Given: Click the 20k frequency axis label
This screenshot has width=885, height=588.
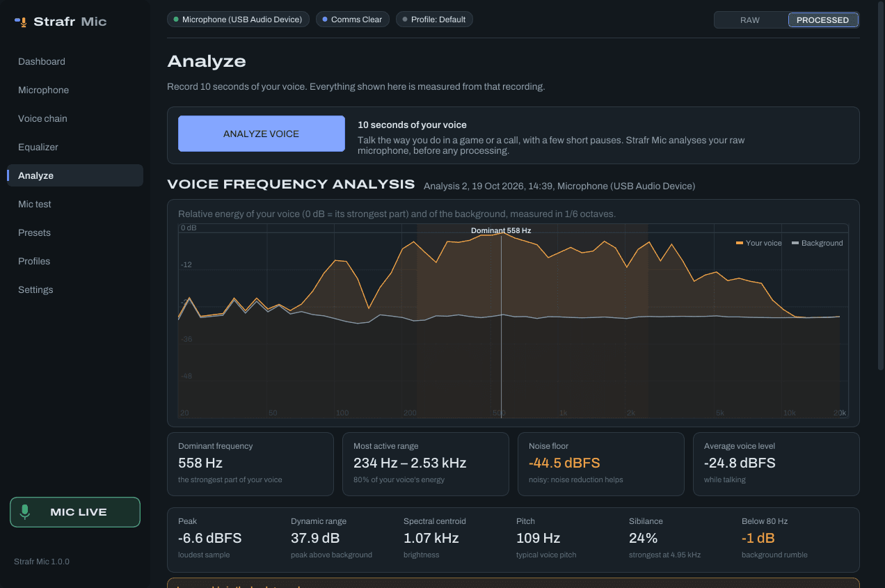Looking at the screenshot, I should pyautogui.click(x=840, y=413).
